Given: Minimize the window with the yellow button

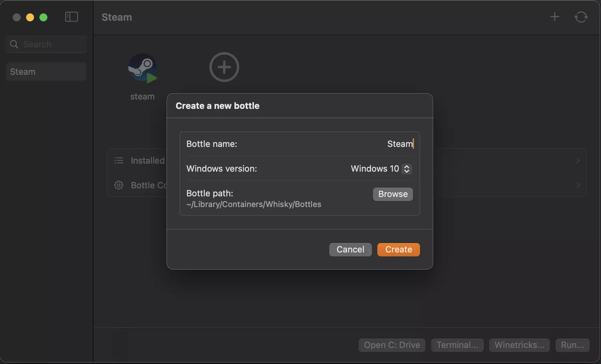Looking at the screenshot, I should [30, 17].
